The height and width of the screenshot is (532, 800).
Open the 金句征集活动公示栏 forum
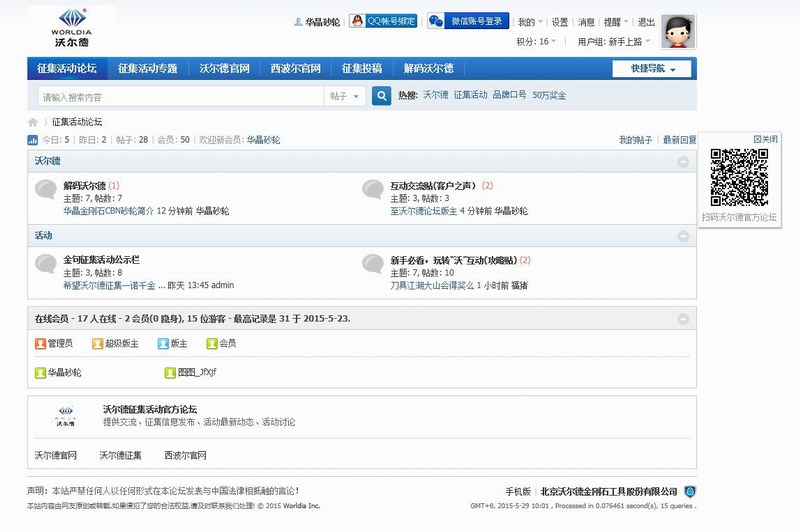tap(102, 260)
